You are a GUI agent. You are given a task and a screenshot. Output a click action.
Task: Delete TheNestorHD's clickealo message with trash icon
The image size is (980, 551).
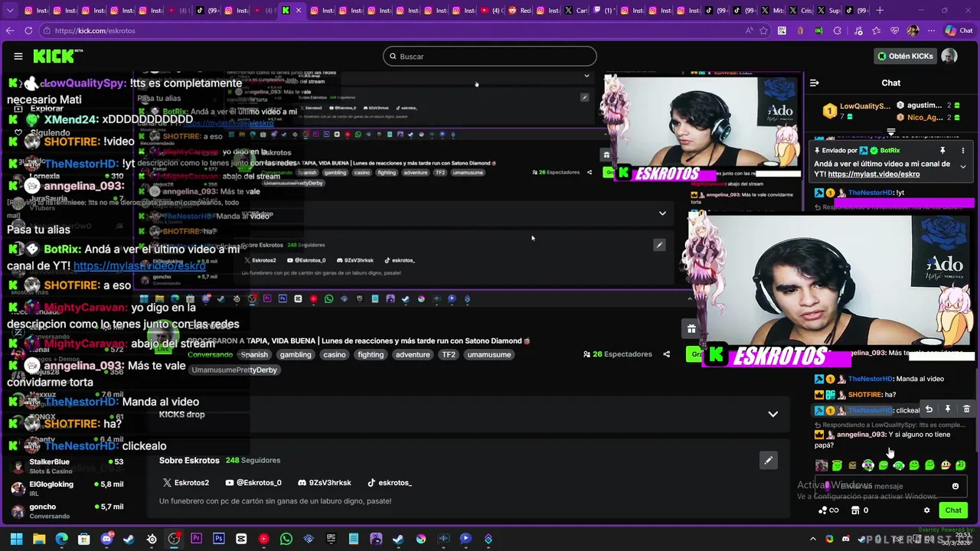(x=966, y=409)
